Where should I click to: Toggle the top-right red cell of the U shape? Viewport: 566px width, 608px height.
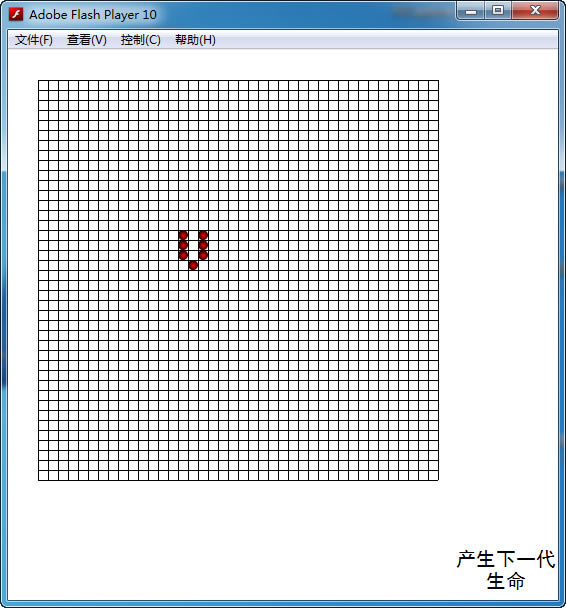[x=203, y=235]
